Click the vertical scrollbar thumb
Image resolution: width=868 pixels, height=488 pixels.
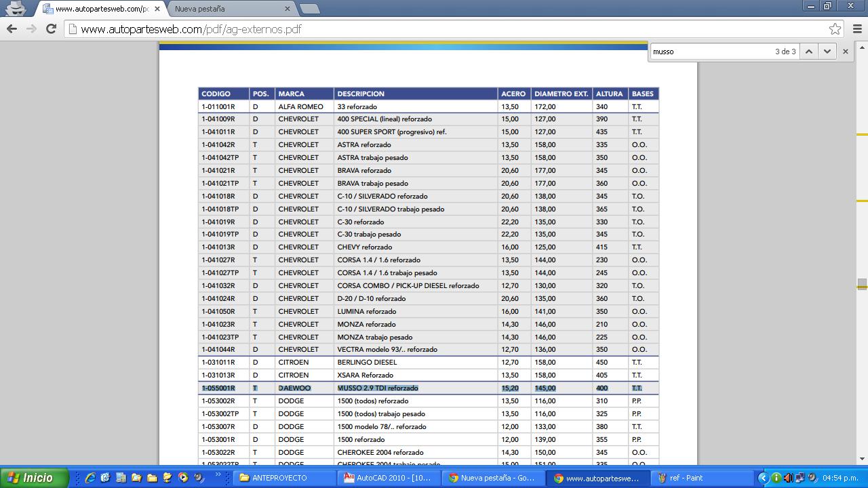tap(862, 284)
